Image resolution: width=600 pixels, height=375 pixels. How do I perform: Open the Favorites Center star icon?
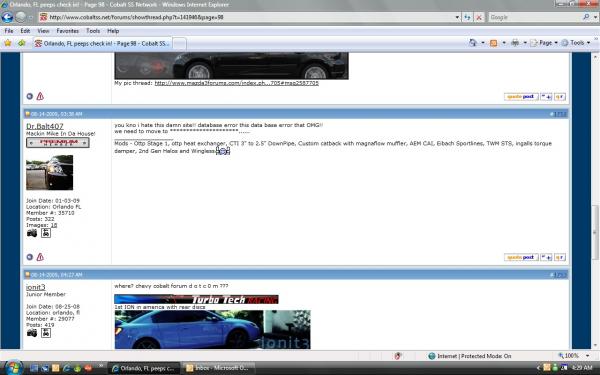8,43
